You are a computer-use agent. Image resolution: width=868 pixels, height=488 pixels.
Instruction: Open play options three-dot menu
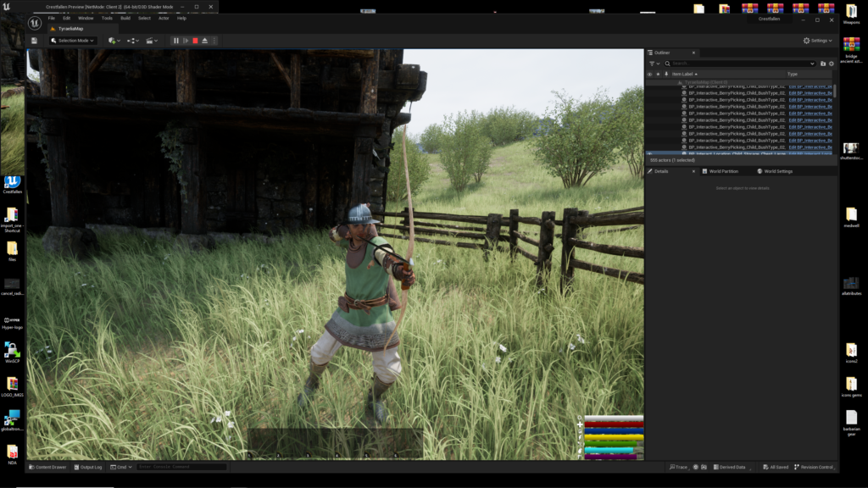[x=214, y=41]
